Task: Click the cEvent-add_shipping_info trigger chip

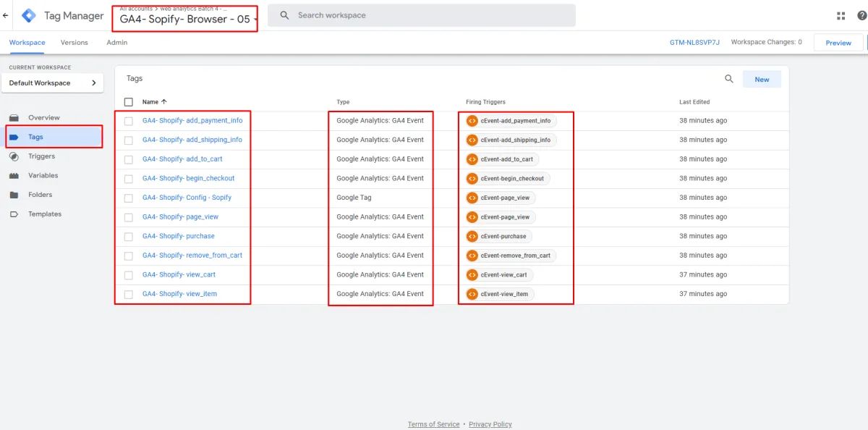Action: click(x=511, y=140)
